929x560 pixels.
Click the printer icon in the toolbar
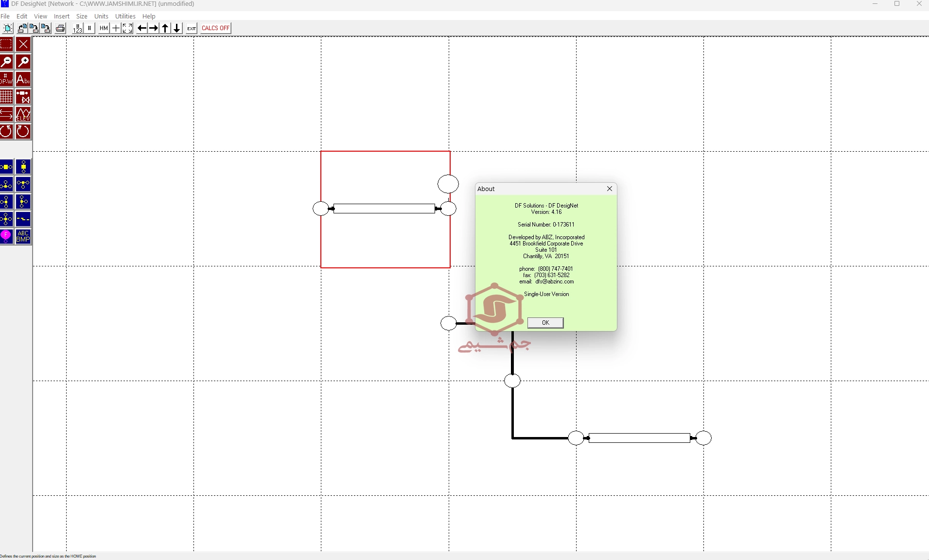60,28
